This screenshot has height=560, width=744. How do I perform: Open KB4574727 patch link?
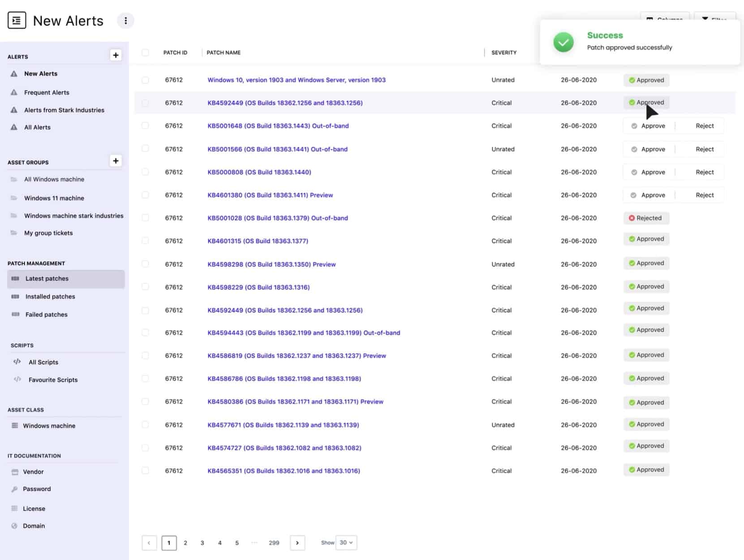284,448
